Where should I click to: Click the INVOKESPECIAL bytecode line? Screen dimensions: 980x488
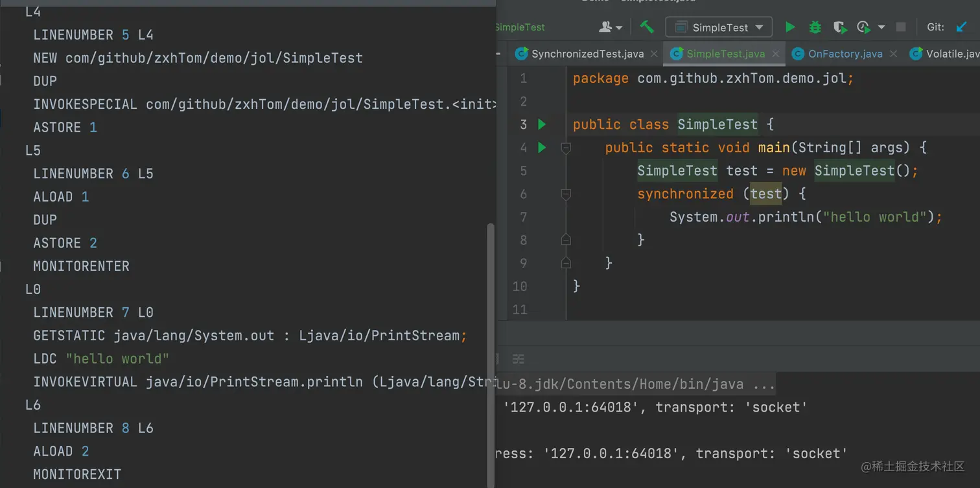point(264,104)
